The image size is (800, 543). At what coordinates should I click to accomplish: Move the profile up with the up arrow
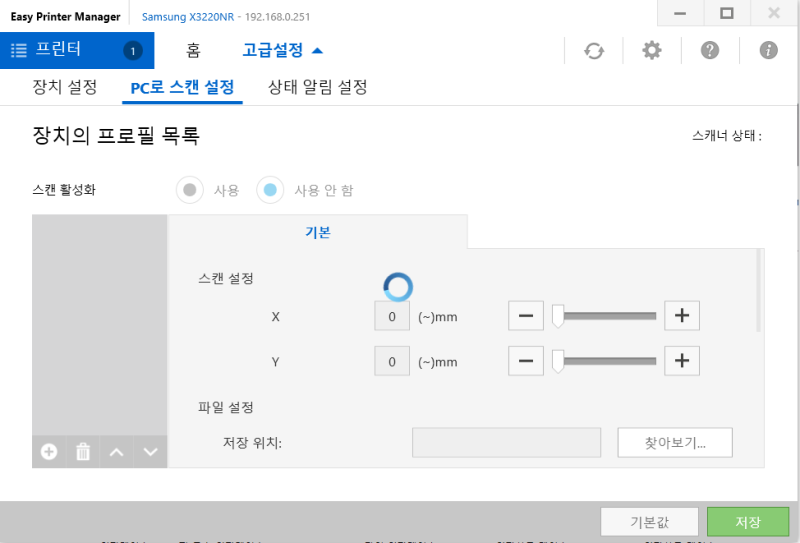(116, 452)
